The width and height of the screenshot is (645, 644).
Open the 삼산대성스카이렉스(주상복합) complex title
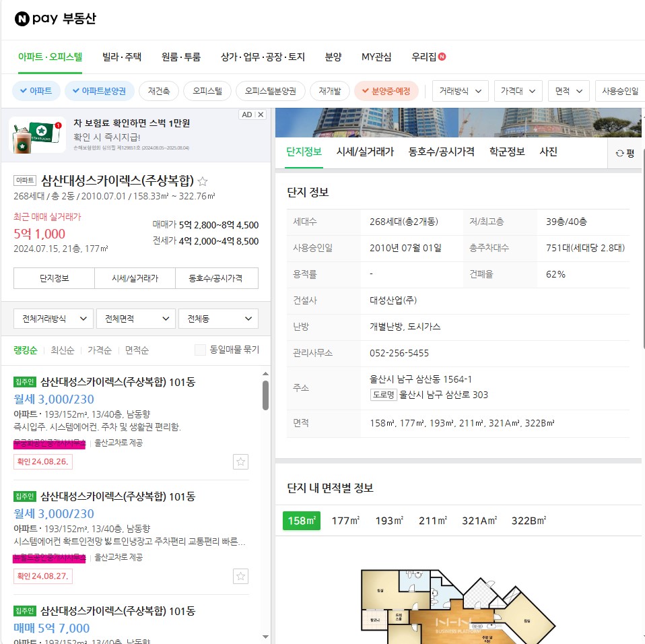117,181
